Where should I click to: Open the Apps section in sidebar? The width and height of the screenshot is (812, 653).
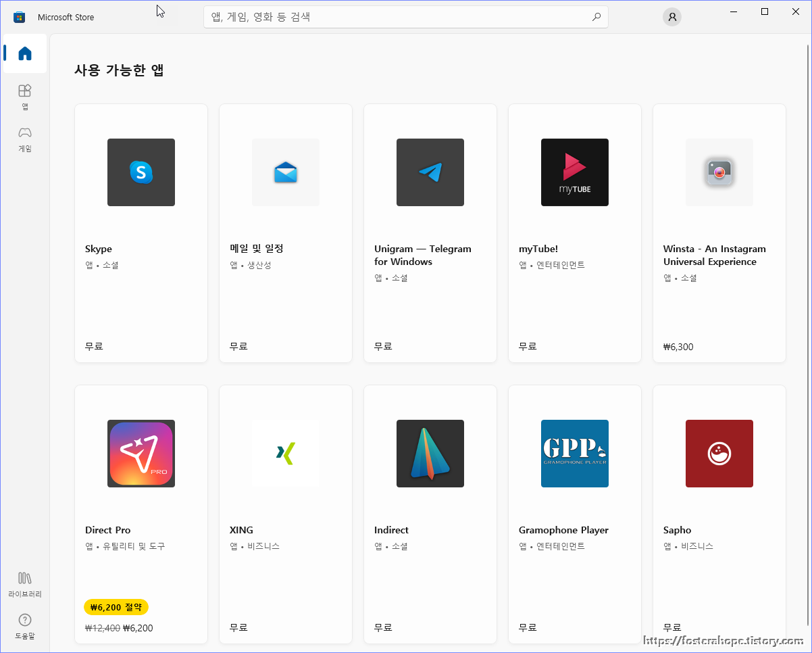pos(25,97)
